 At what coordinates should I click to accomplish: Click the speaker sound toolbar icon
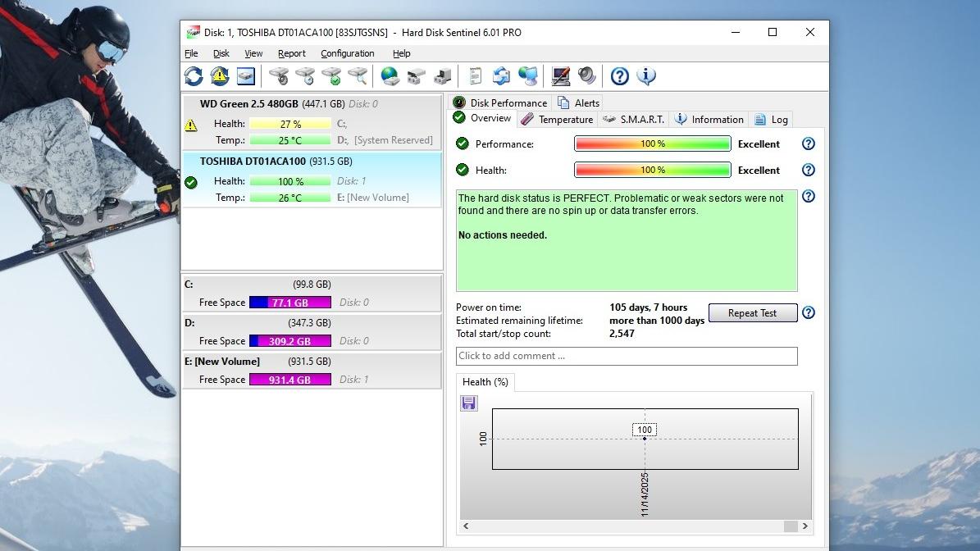pos(587,76)
